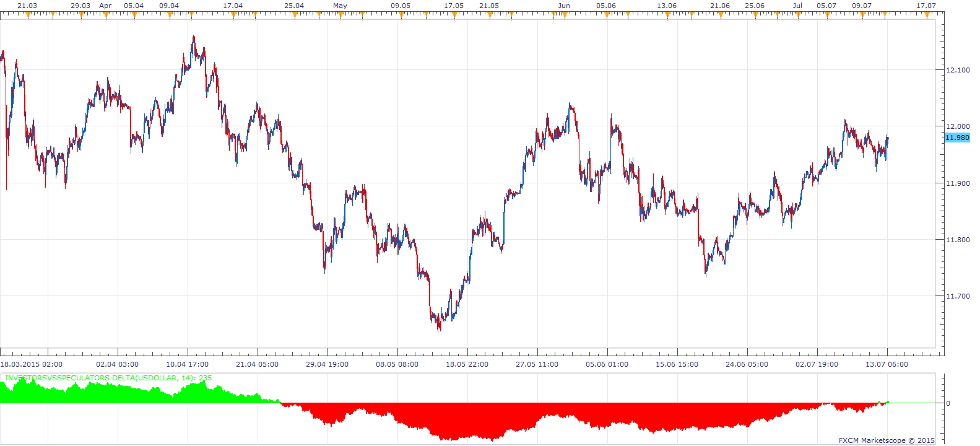Select the orange marker below 09.04
This screenshot has height=446, width=980.
click(170, 15)
